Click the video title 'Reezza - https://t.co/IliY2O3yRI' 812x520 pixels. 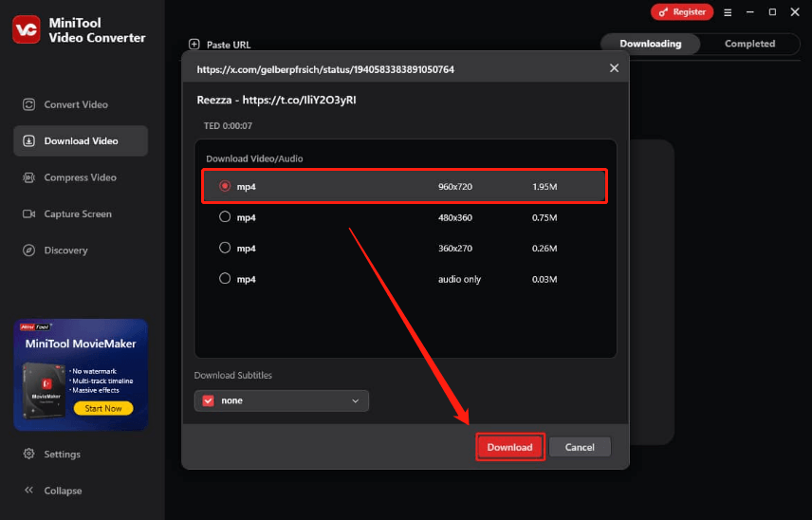coord(276,100)
